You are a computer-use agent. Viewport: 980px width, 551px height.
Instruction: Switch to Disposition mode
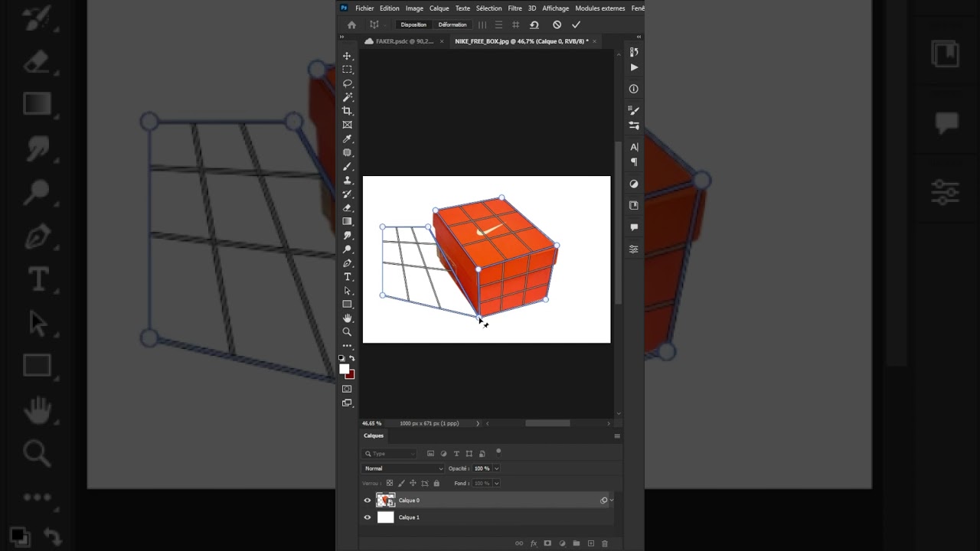pyautogui.click(x=413, y=24)
